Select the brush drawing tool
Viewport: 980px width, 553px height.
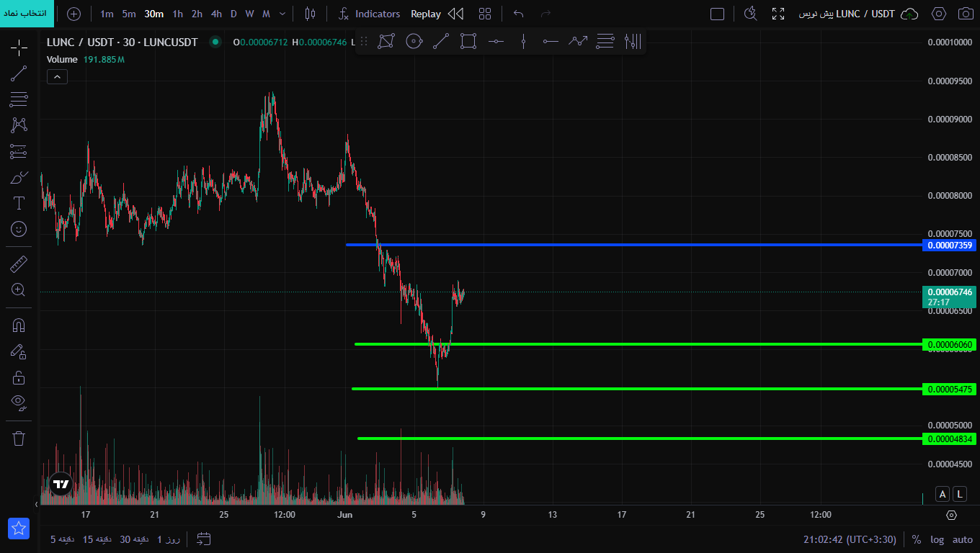pyautogui.click(x=19, y=177)
